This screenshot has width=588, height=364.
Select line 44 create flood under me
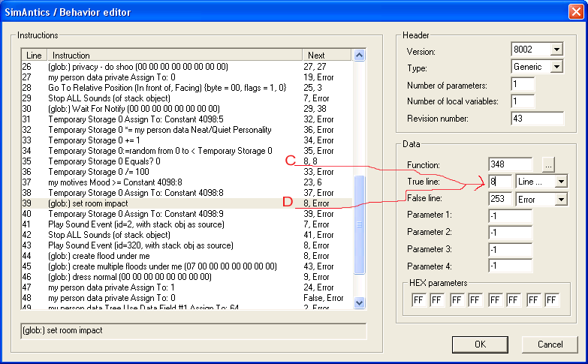click(x=186, y=256)
